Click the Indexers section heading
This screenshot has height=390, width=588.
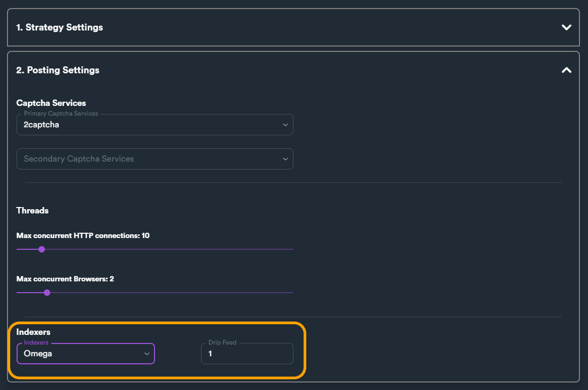(33, 332)
